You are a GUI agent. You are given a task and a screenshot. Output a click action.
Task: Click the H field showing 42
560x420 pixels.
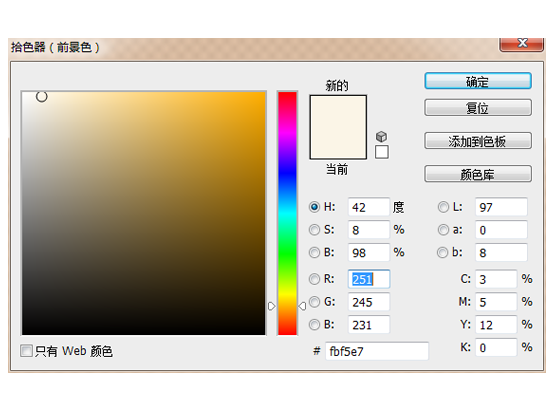coord(369,207)
